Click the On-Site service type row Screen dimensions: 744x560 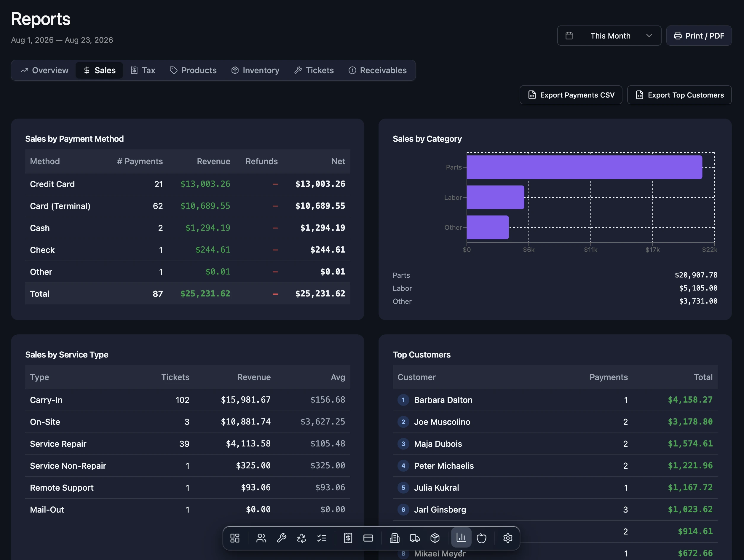point(188,422)
